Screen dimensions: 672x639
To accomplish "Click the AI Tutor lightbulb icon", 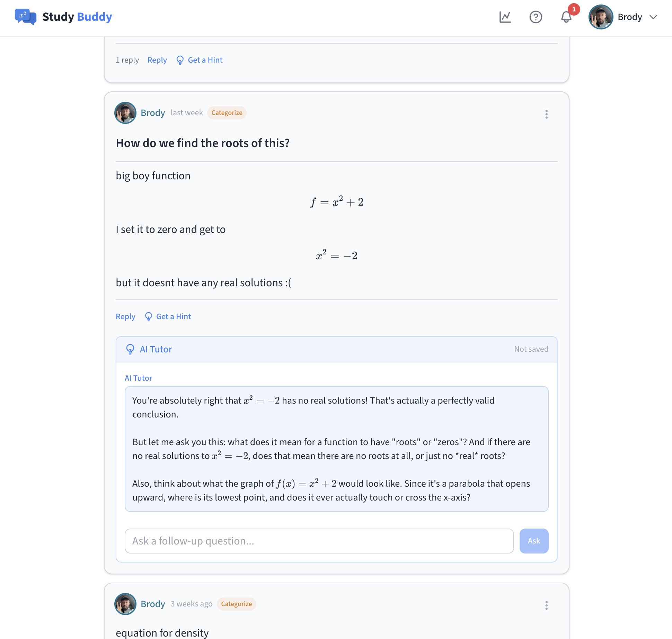I will click(x=130, y=349).
